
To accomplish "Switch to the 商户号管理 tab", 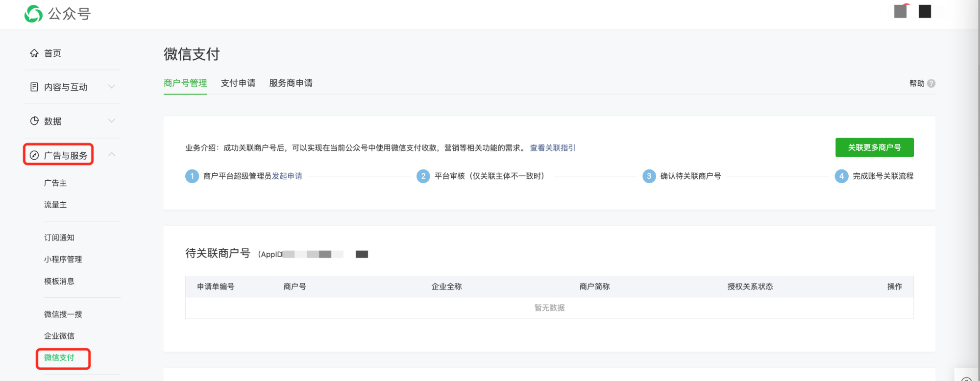I will pyautogui.click(x=185, y=83).
